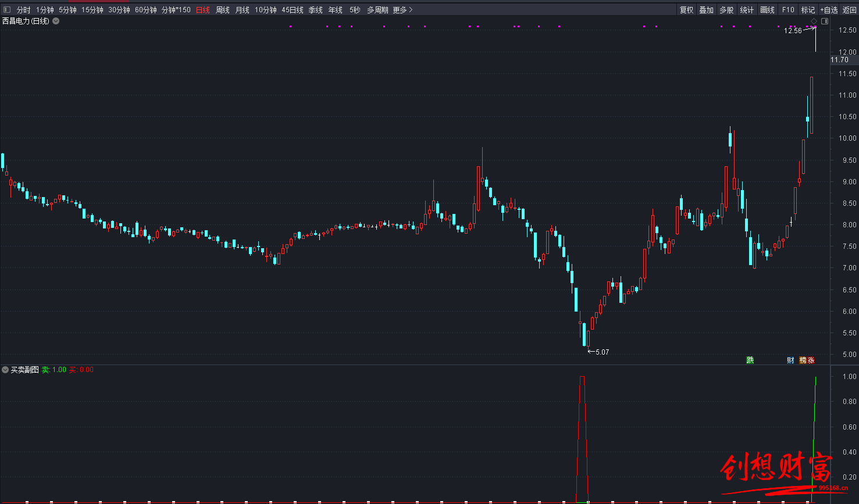The height and width of the screenshot is (504, 859).
Task: Switch to 周线 weekly chart
Action: (223, 10)
